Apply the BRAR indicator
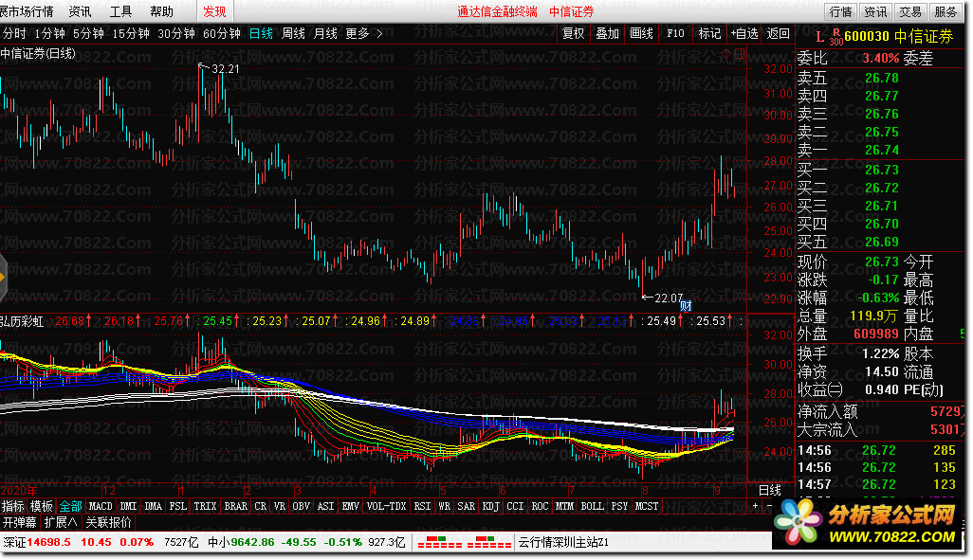This screenshot has height=560, width=973. (236, 506)
